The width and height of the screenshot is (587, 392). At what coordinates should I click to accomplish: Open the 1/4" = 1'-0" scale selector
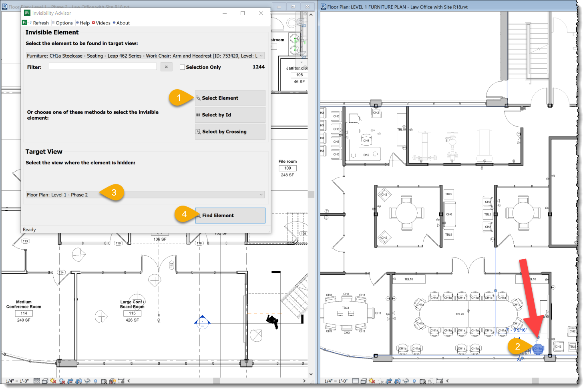(x=18, y=381)
